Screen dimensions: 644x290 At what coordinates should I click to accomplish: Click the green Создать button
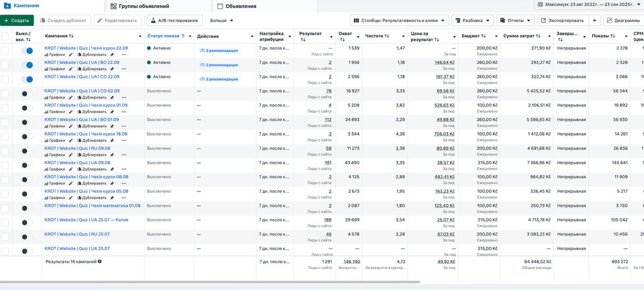point(17,21)
